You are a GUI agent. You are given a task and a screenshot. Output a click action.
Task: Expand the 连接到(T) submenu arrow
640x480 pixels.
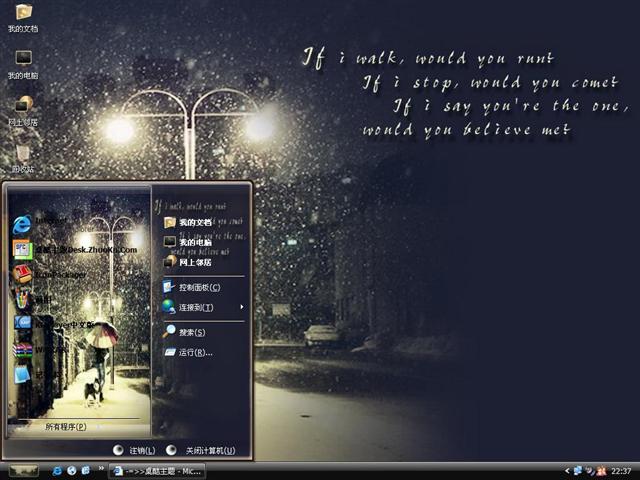(242, 307)
